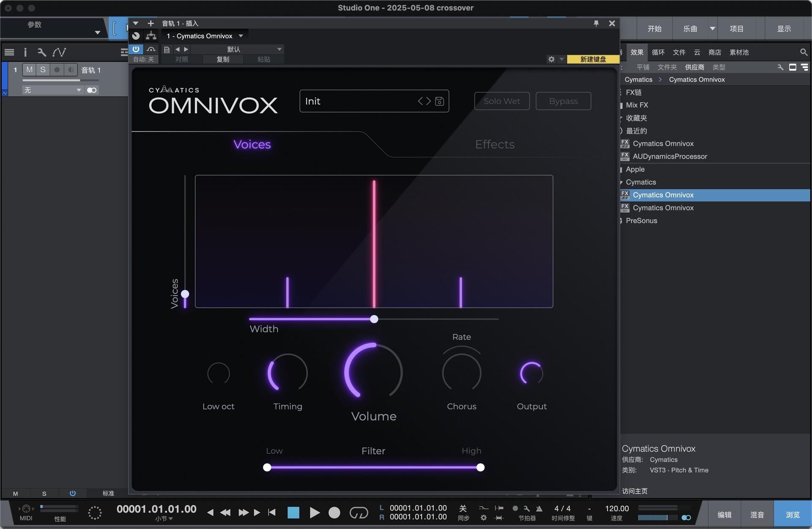Toggle monitor on track 音轨 1
The image size is (812, 529).
[x=71, y=70]
